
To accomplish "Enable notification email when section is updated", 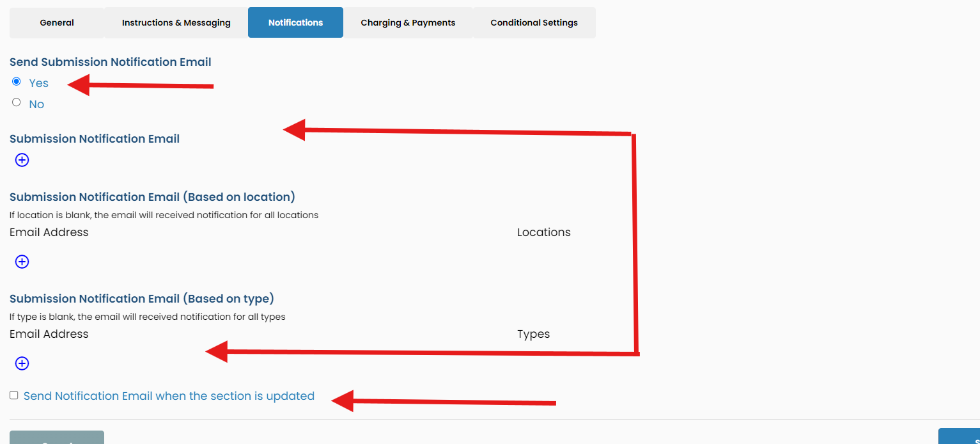I will (x=14, y=395).
